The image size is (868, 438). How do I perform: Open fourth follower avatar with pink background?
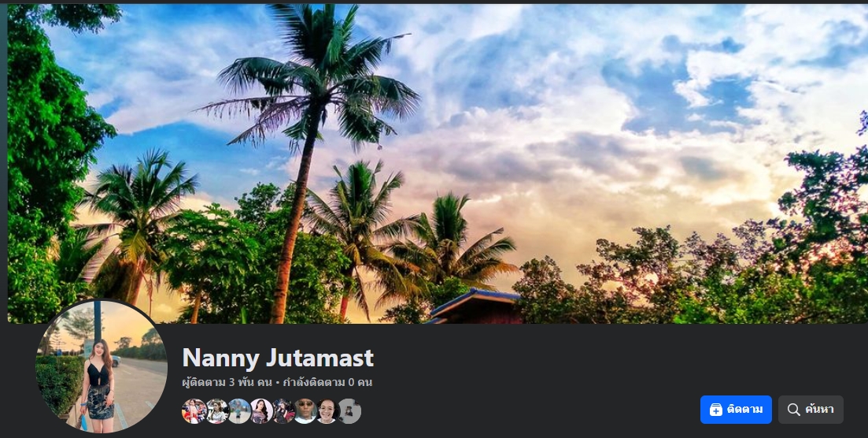pos(260,411)
